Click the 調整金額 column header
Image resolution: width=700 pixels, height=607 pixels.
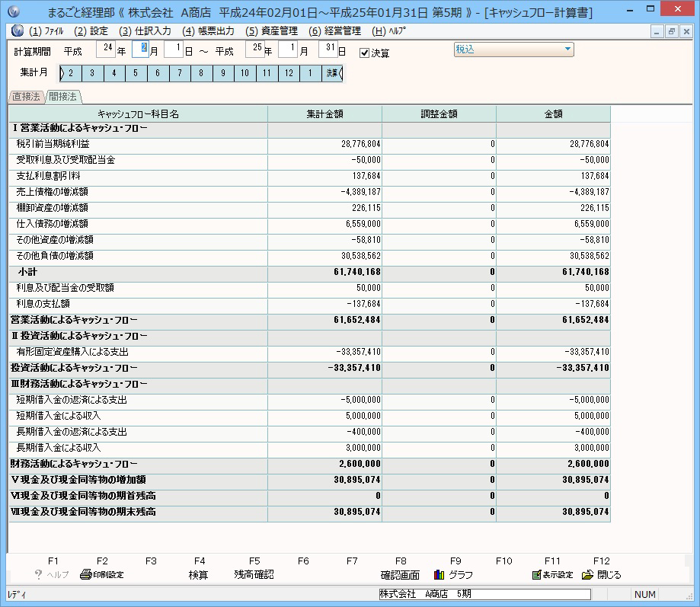click(x=439, y=114)
